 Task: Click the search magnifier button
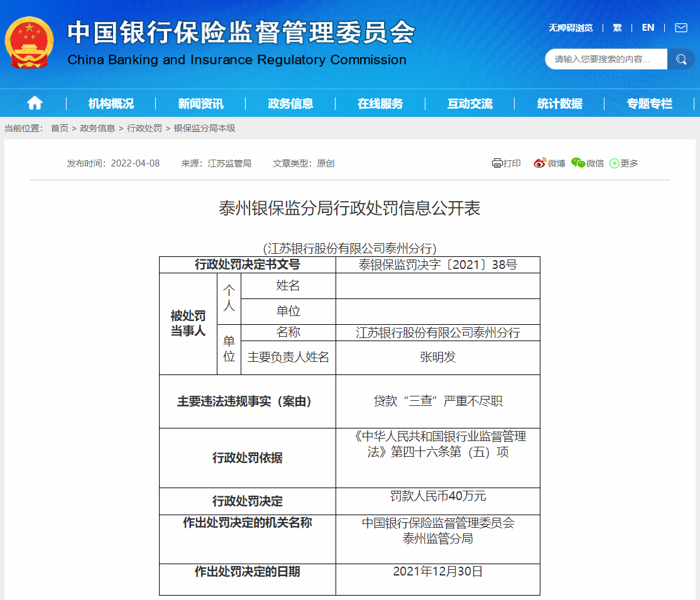pyautogui.click(x=681, y=59)
